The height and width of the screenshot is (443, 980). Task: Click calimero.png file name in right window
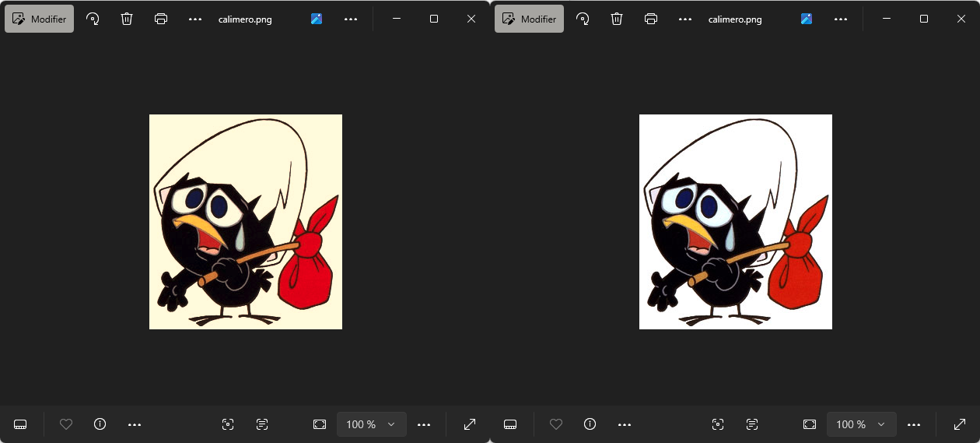[735, 19]
